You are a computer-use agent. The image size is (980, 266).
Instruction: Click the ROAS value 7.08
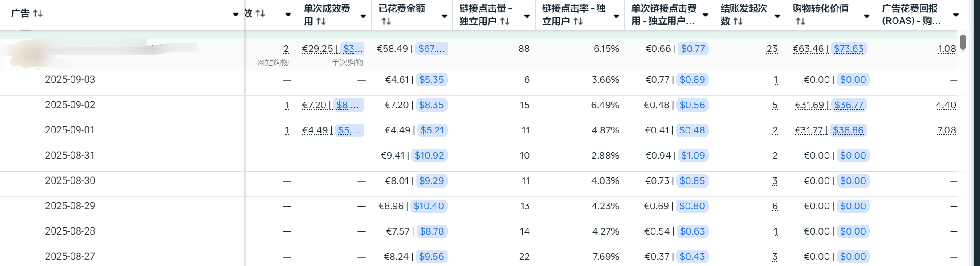(x=946, y=130)
